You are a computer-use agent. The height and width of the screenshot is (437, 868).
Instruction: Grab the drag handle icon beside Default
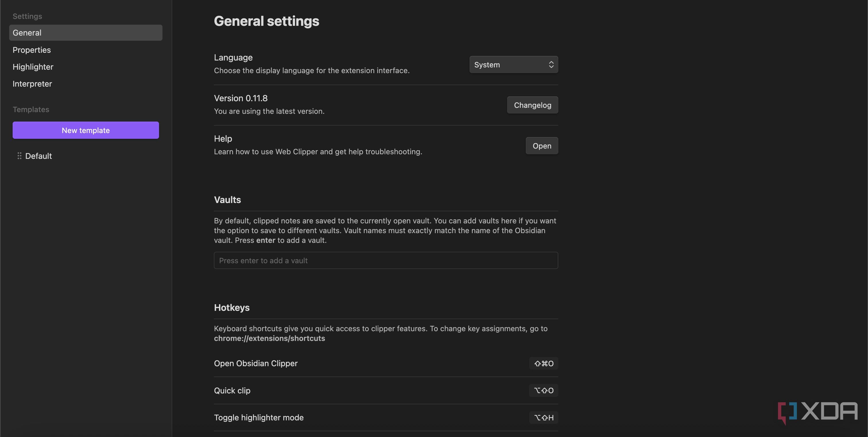(x=19, y=156)
